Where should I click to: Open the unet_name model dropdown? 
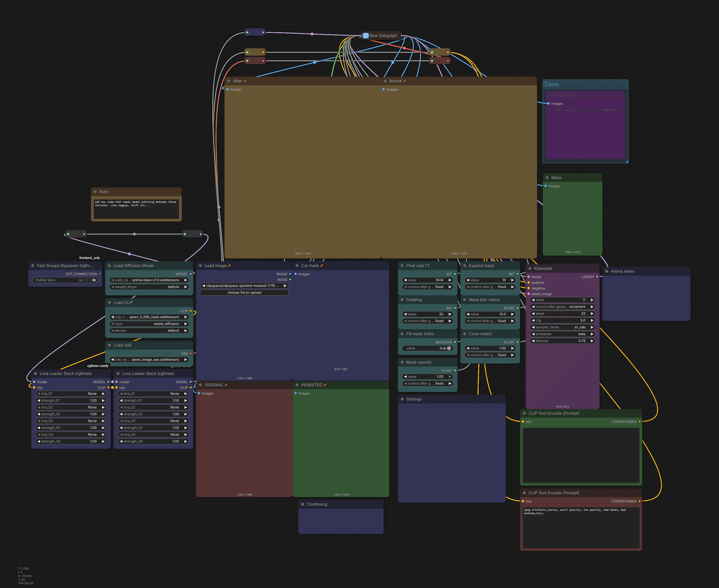coord(149,280)
